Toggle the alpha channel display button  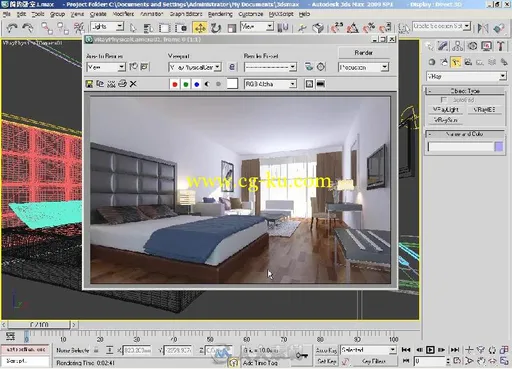tap(207, 84)
